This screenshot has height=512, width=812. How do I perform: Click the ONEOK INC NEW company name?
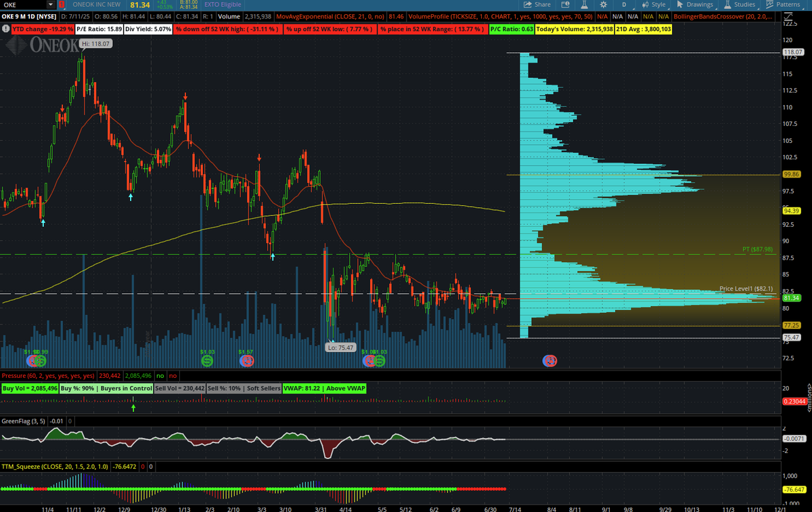click(x=97, y=5)
